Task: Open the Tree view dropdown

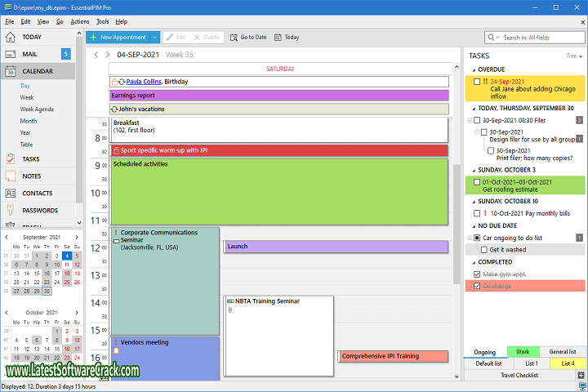Action: tap(574, 56)
